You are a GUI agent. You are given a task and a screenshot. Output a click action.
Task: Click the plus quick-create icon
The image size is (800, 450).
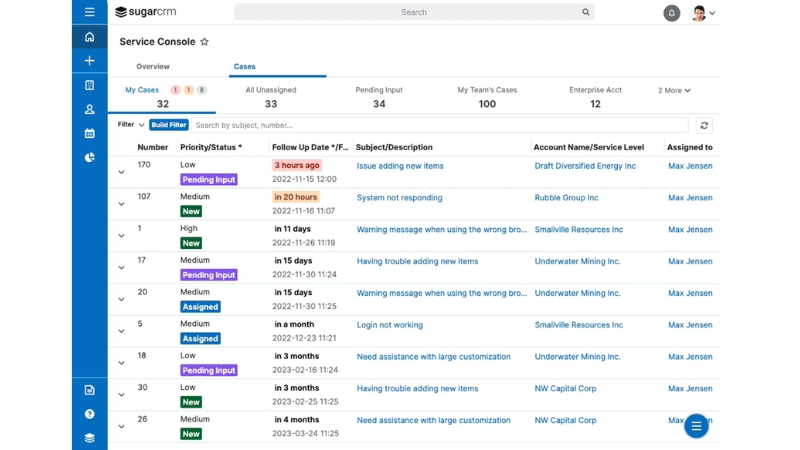point(89,61)
